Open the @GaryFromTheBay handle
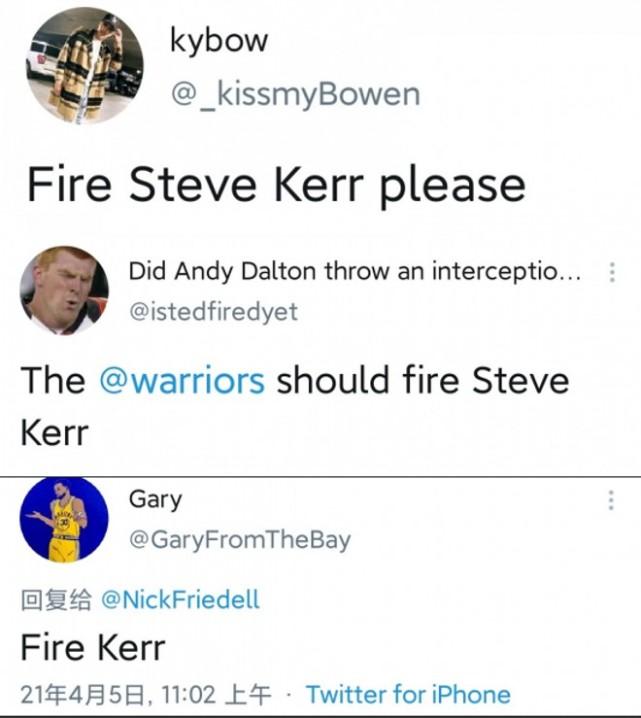 [239, 540]
